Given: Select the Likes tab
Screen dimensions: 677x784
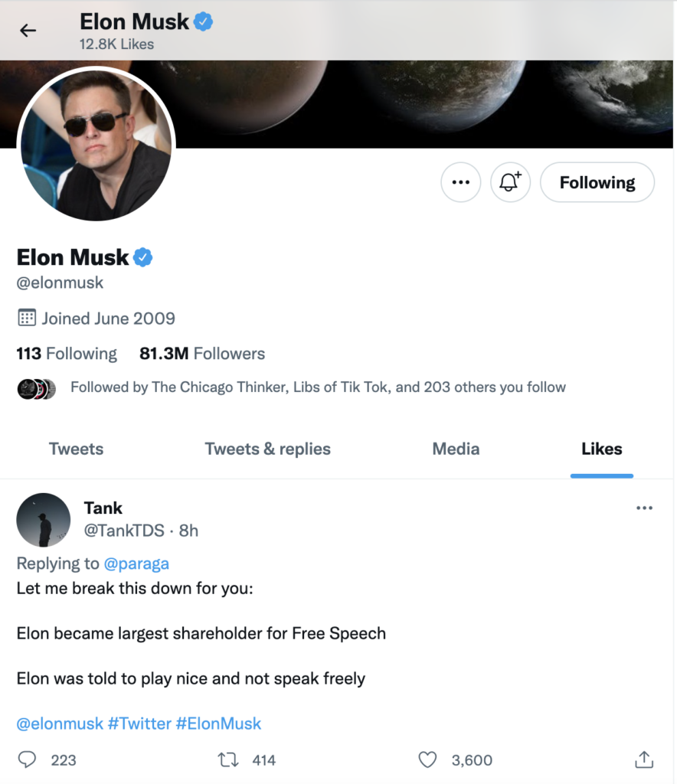Looking at the screenshot, I should 601,449.
